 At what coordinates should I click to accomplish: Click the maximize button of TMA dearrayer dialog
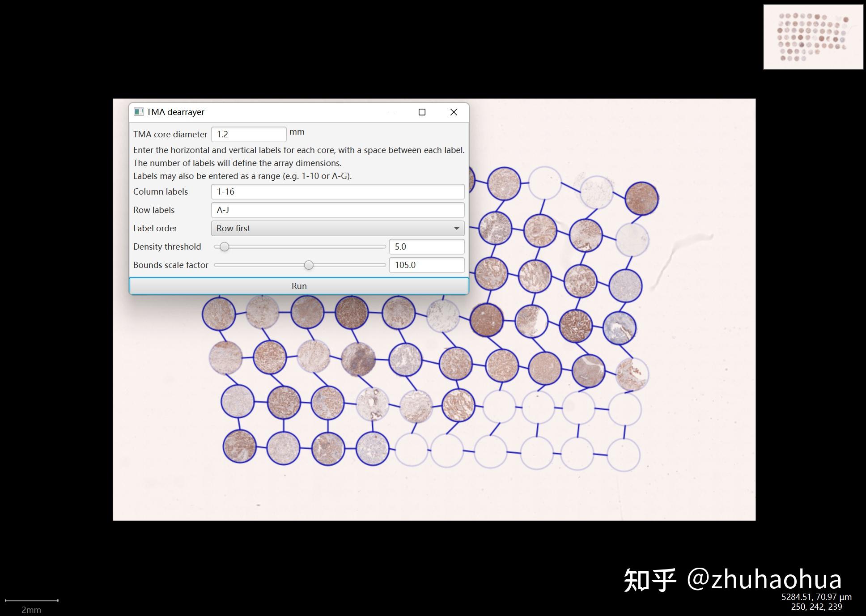pos(422,112)
